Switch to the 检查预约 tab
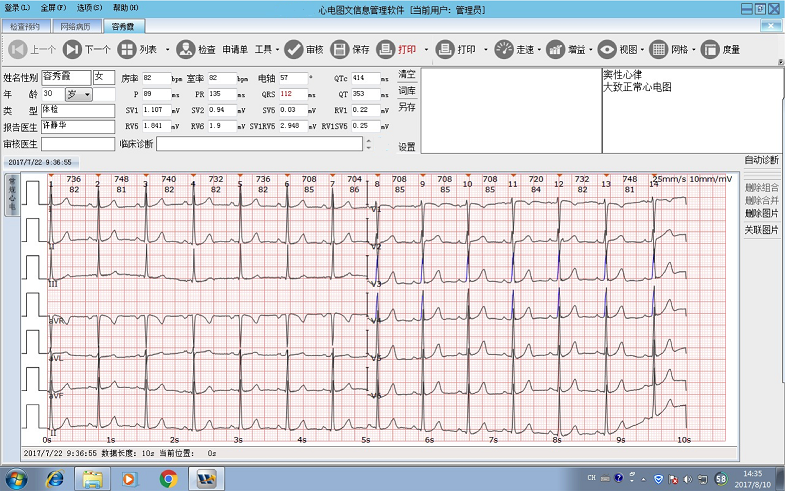The height and width of the screenshot is (491, 785). point(25,27)
